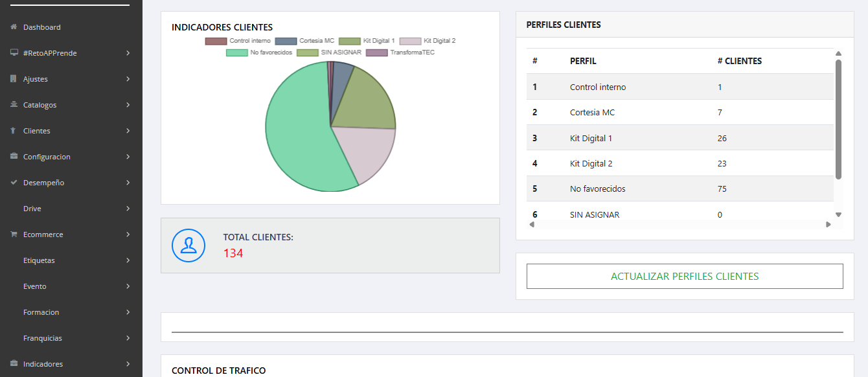The image size is (868, 377).
Task: Click the PERFIL column header
Action: (x=583, y=62)
